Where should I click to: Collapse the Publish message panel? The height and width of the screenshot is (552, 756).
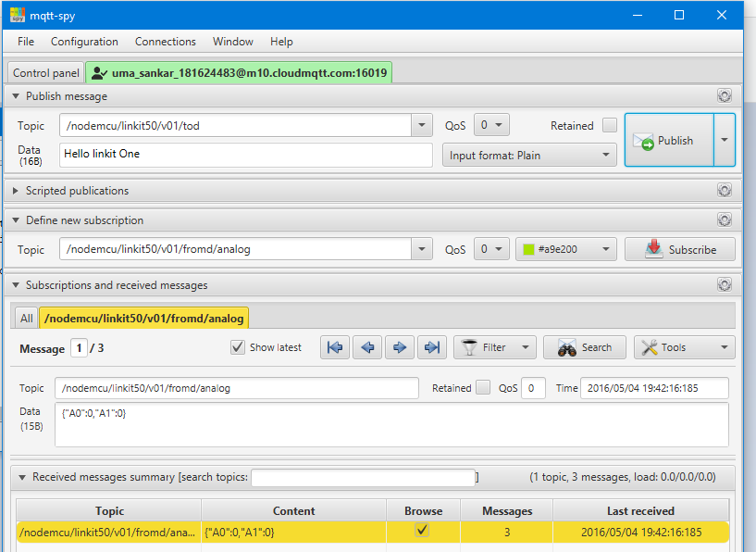pos(16,96)
